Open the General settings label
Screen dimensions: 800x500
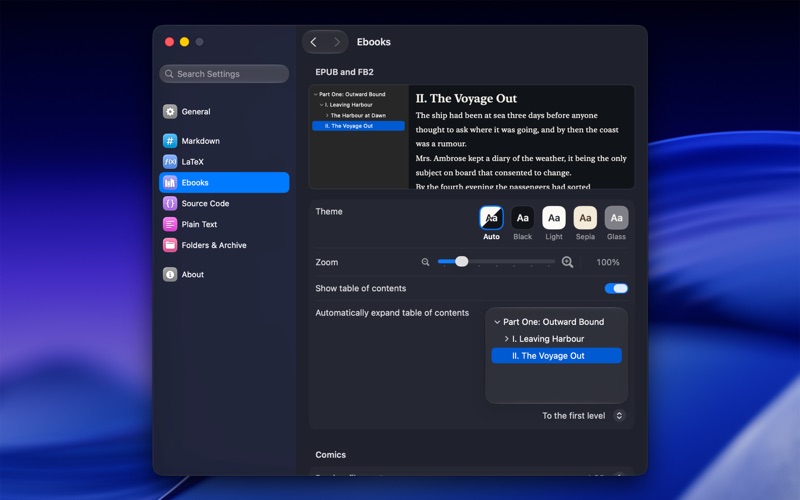(x=196, y=112)
